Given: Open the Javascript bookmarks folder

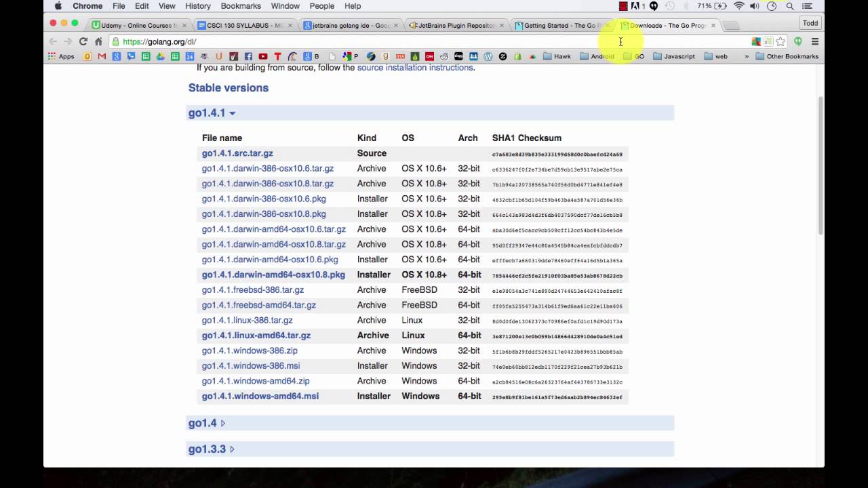Looking at the screenshot, I should pyautogui.click(x=674, y=56).
